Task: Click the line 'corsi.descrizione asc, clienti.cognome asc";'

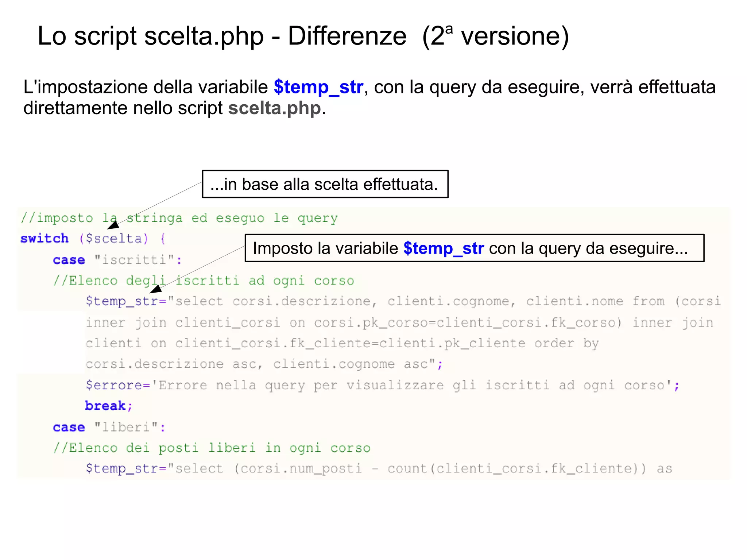Action: click(x=264, y=364)
